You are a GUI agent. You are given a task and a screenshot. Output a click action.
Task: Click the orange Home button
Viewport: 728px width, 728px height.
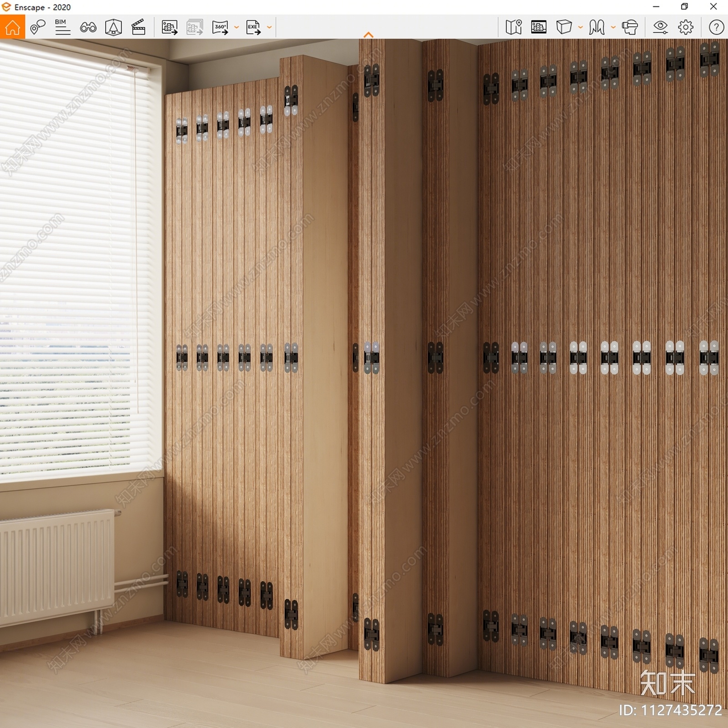coord(12,27)
